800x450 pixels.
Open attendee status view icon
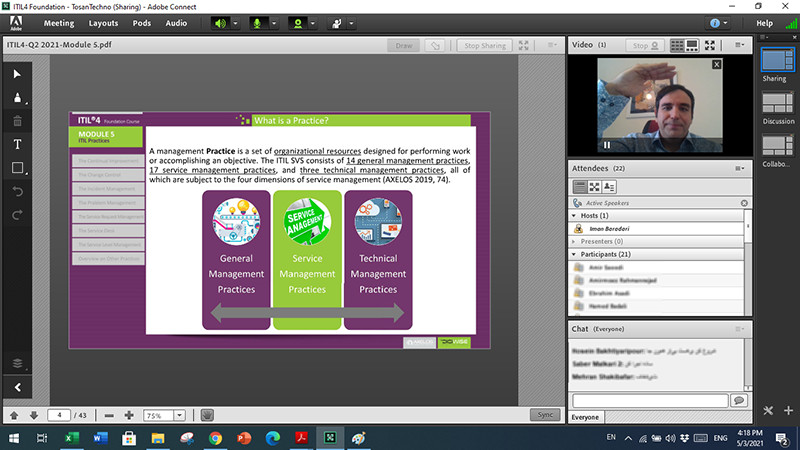pyautogui.click(x=609, y=187)
